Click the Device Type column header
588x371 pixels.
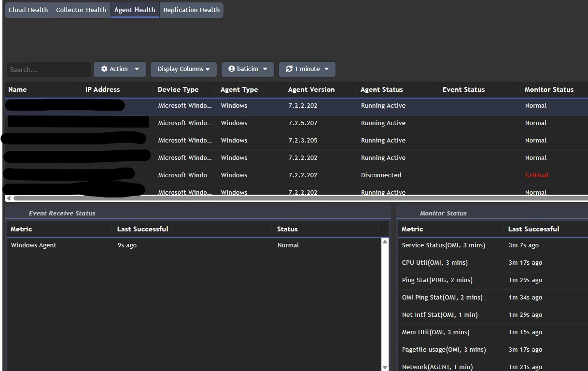[178, 89]
